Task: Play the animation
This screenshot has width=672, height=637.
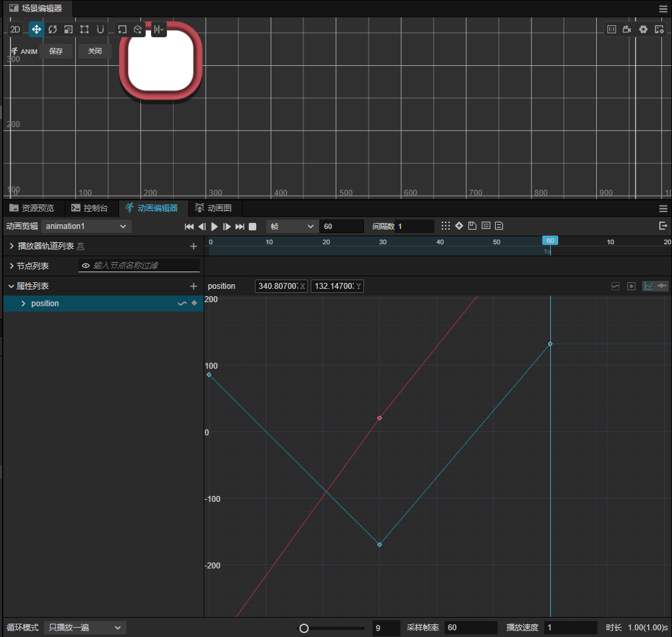Action: click(x=214, y=226)
